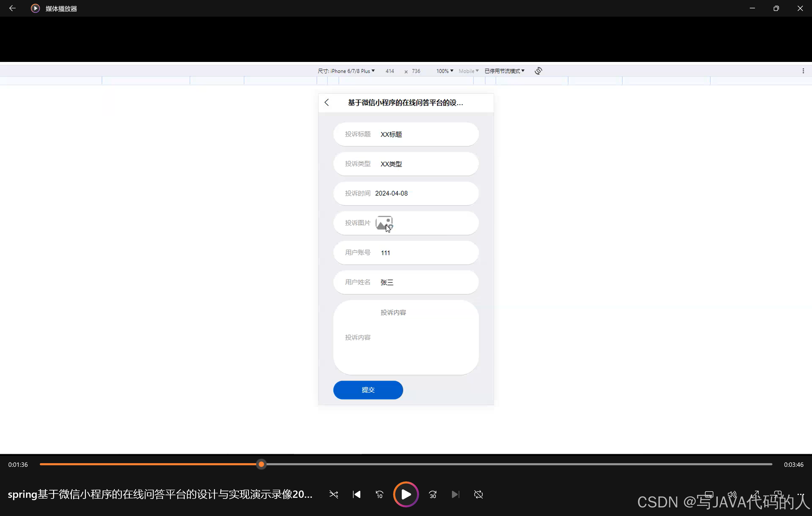The width and height of the screenshot is (812, 516).
Task: Toggle shuffle playback
Action: click(x=334, y=494)
